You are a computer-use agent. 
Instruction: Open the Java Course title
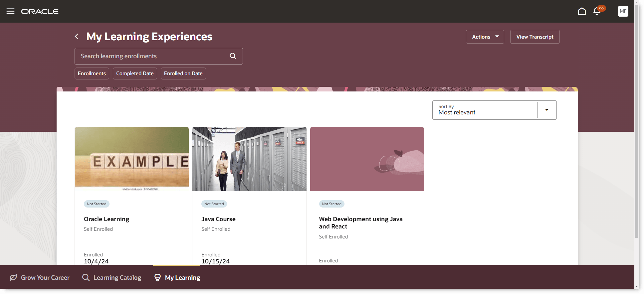tap(218, 219)
